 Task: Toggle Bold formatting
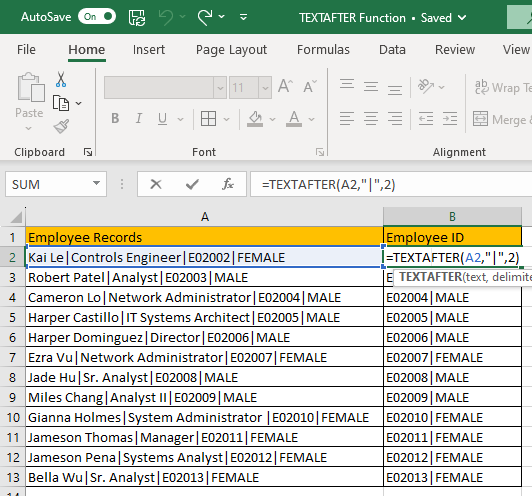tap(115, 118)
